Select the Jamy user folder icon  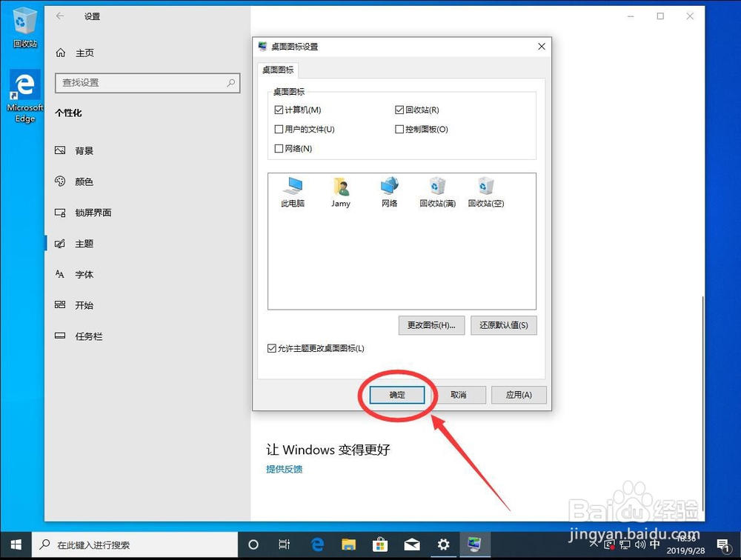[x=341, y=193]
